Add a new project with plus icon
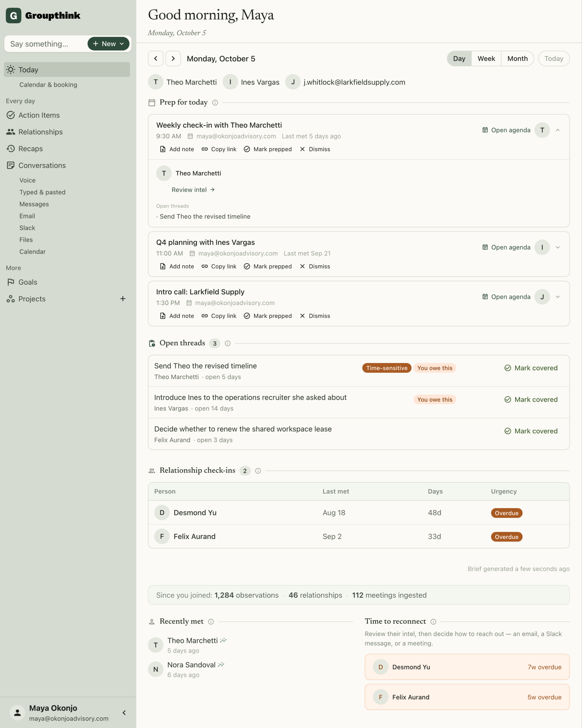582x728 pixels. [x=123, y=299]
